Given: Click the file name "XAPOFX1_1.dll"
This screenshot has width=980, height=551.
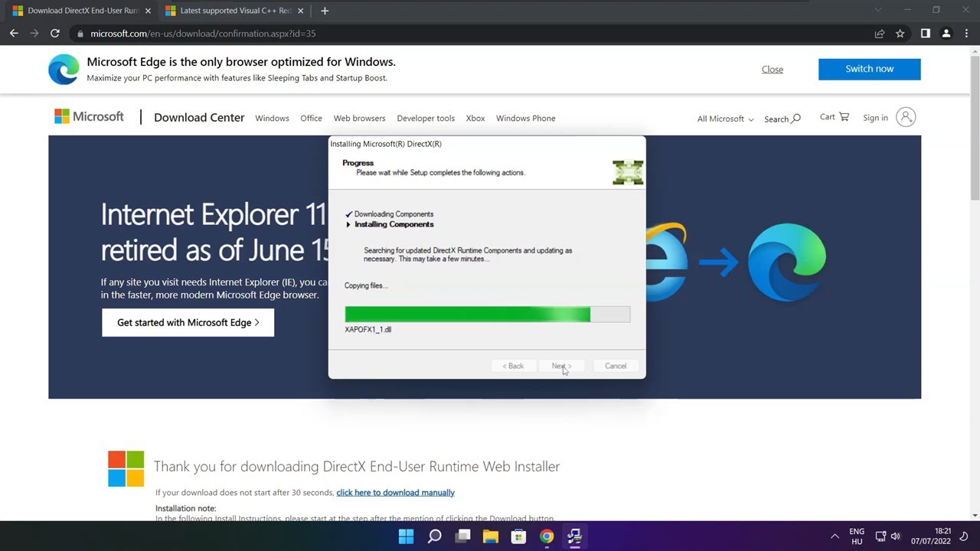Looking at the screenshot, I should 368,329.
